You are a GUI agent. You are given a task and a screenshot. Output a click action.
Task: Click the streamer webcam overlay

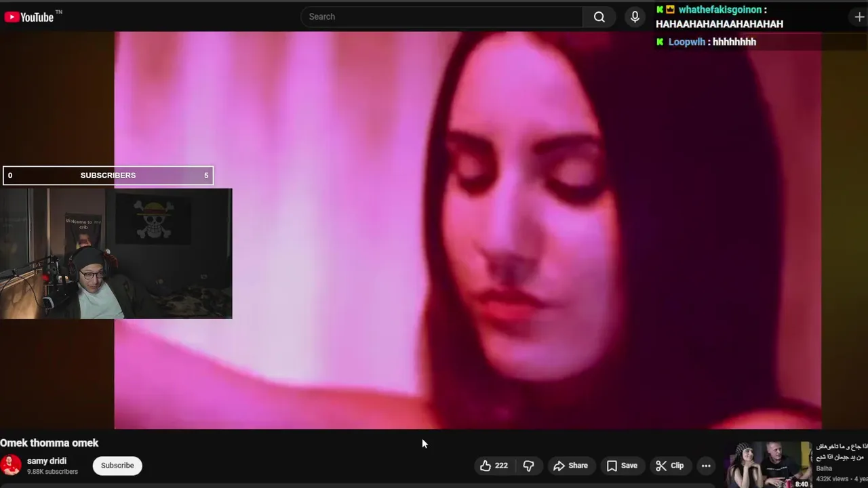point(116,253)
